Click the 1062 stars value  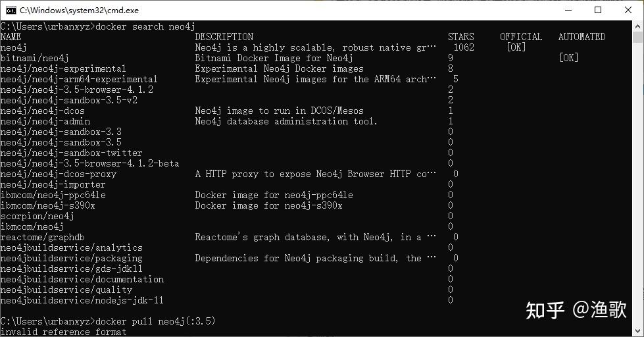pyautogui.click(x=464, y=47)
